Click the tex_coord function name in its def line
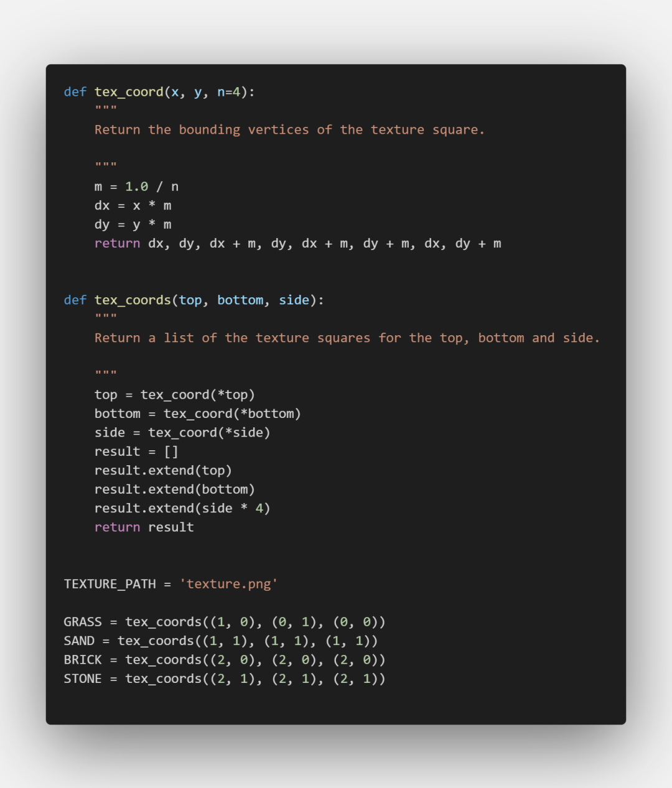 point(129,92)
